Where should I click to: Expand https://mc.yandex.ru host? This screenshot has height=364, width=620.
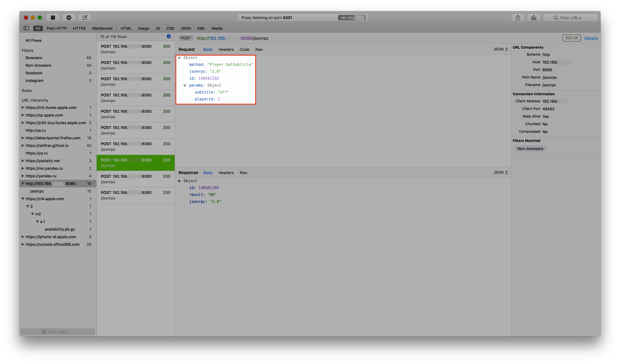point(23,168)
